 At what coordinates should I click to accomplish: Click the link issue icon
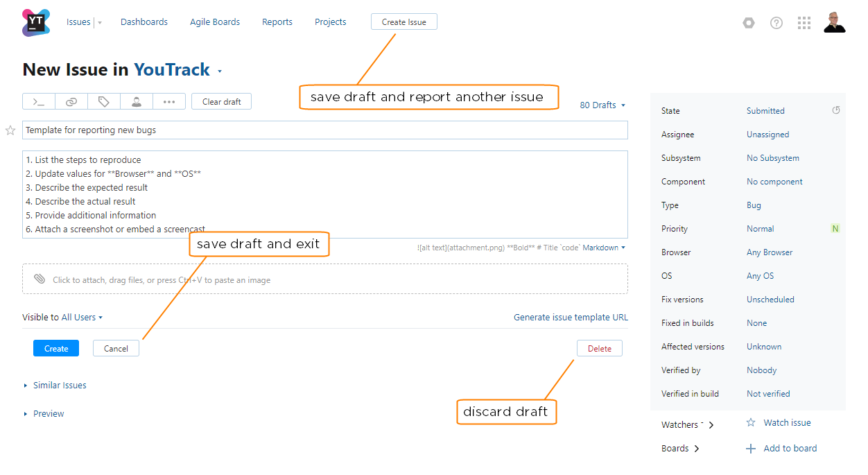click(71, 102)
